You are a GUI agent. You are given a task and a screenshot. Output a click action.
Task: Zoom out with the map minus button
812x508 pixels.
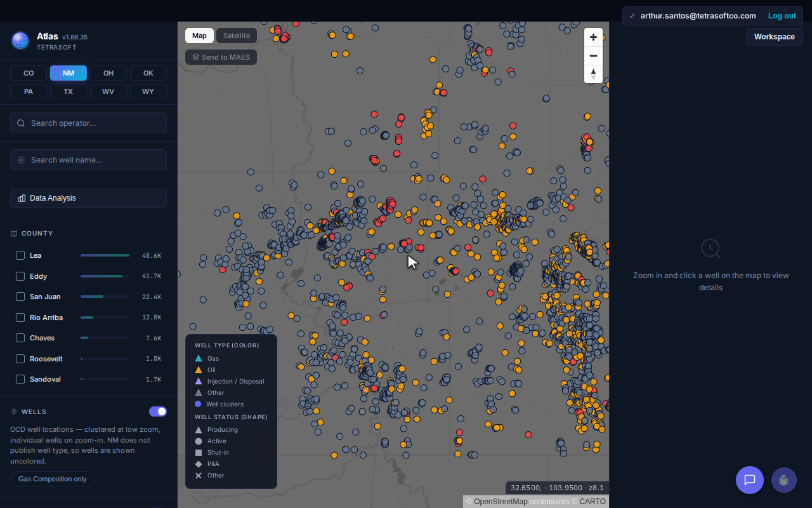593,56
